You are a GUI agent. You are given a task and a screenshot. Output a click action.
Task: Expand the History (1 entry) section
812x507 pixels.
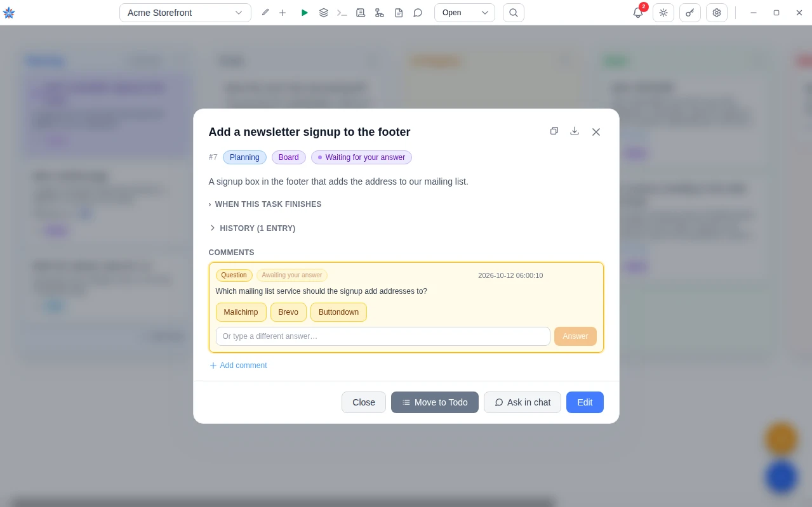click(x=252, y=228)
